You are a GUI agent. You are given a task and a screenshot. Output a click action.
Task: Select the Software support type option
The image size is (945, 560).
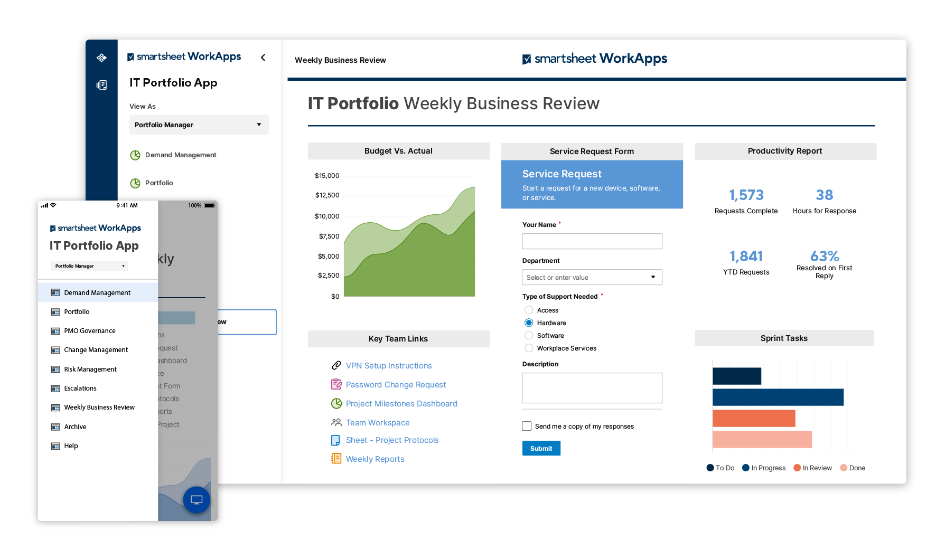(529, 336)
